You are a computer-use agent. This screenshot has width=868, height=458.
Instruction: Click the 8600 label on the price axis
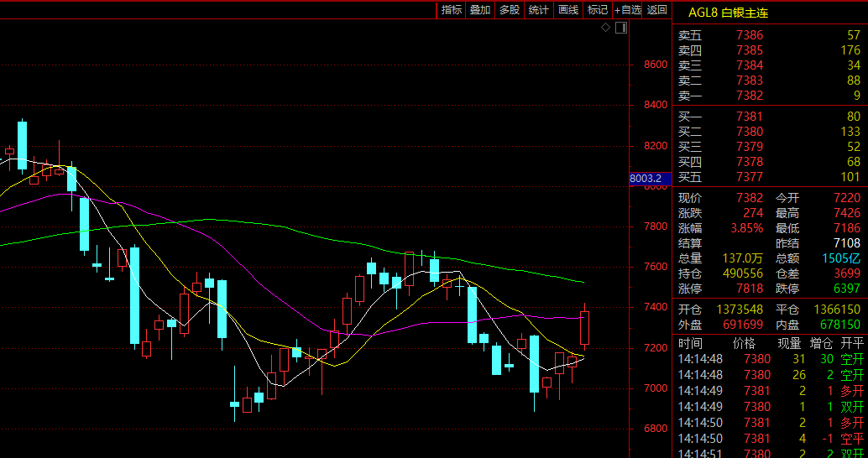[656, 64]
